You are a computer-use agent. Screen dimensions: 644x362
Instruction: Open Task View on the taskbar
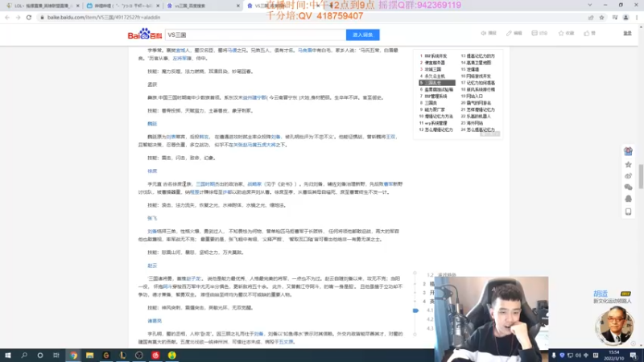pos(56,356)
